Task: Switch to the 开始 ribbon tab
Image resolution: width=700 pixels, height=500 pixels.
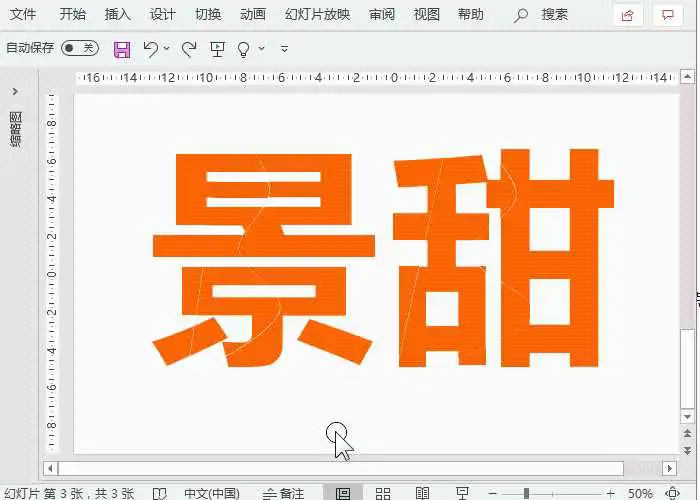Action: pos(72,14)
